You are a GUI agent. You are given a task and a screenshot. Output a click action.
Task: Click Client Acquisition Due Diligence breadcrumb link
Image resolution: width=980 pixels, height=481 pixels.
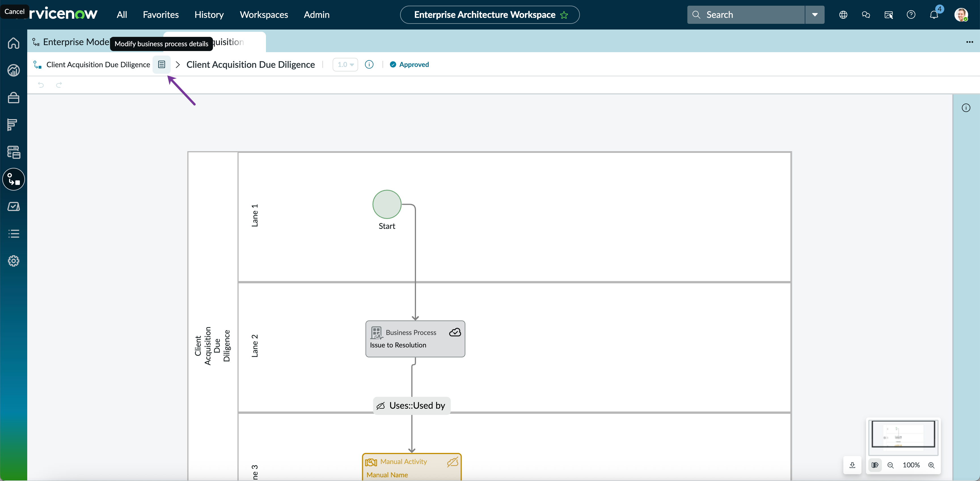98,64
